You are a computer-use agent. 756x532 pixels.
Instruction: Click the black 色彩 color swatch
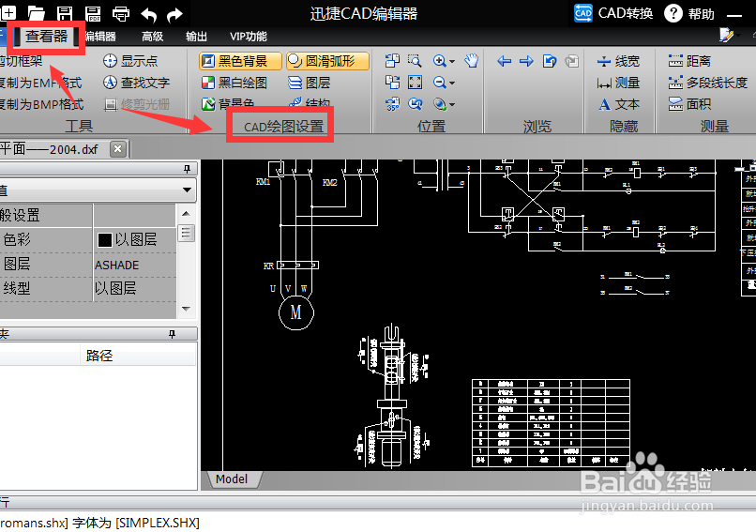(x=105, y=239)
